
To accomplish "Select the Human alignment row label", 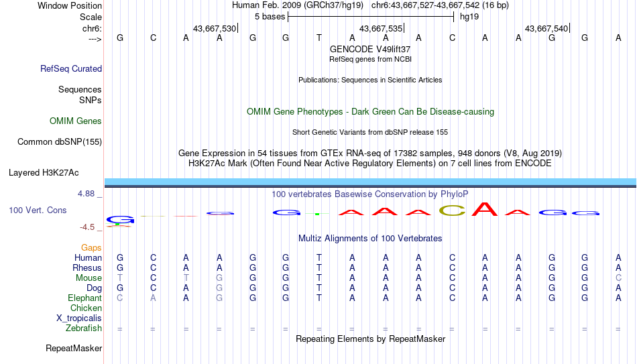I will click(88, 258).
